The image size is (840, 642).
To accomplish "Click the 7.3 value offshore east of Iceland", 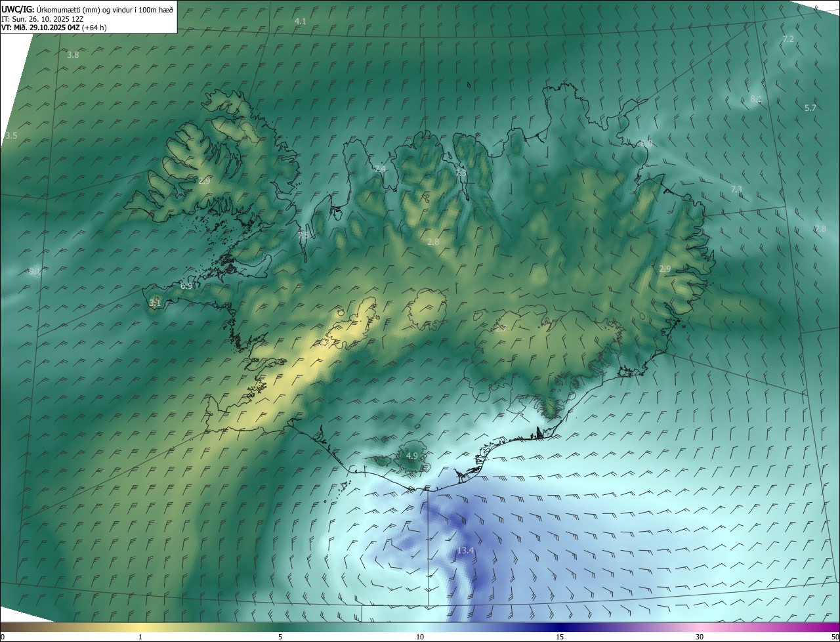I will 736,190.
